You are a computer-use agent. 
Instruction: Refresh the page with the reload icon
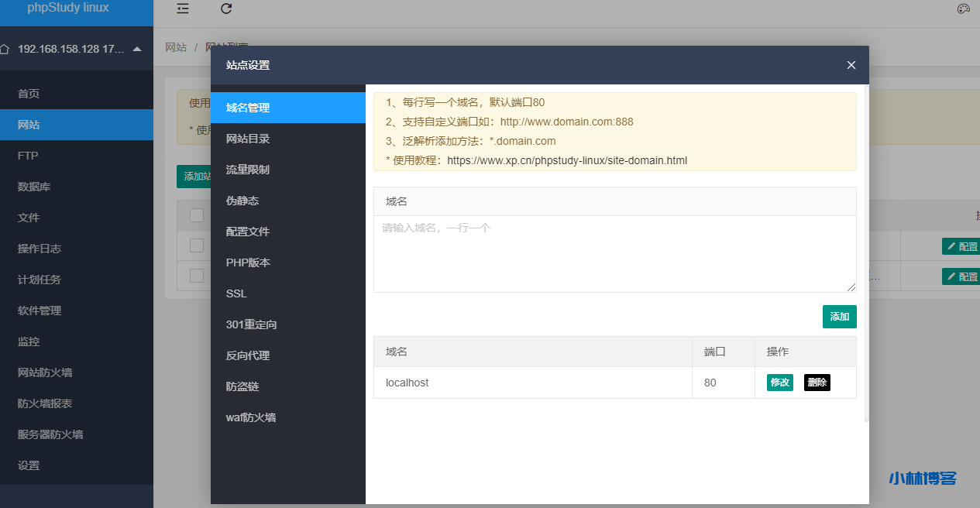[225, 9]
